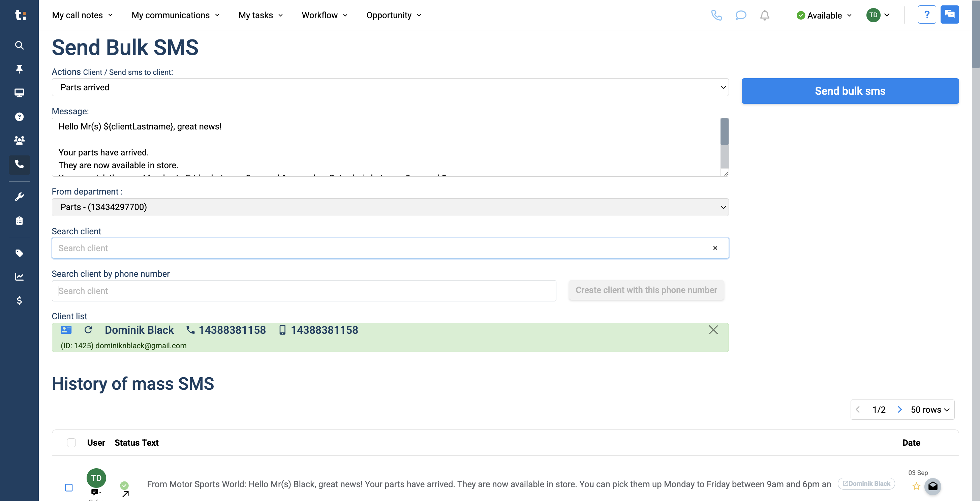Click the tag icon in the sidebar
This screenshot has height=501, width=980.
coord(19,253)
